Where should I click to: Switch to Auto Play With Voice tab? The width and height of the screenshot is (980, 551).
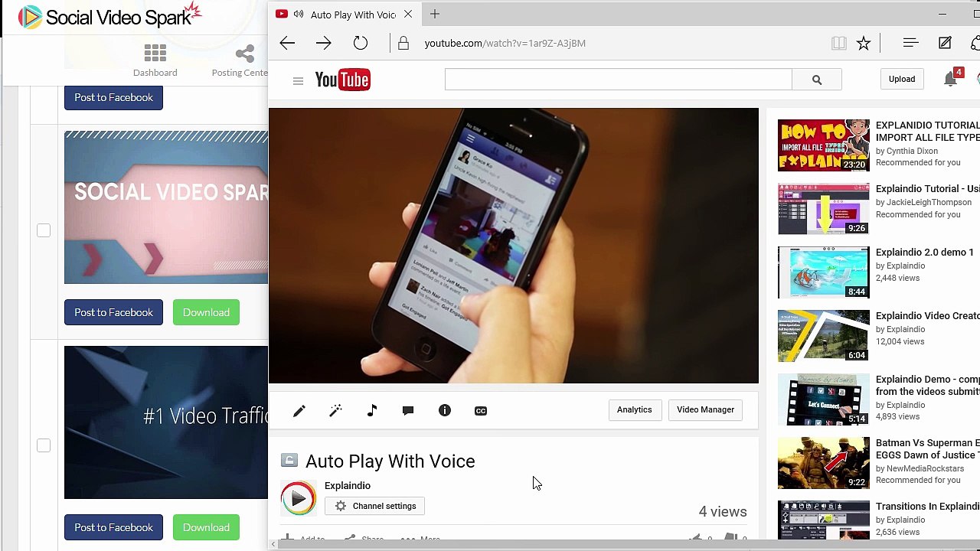point(345,15)
